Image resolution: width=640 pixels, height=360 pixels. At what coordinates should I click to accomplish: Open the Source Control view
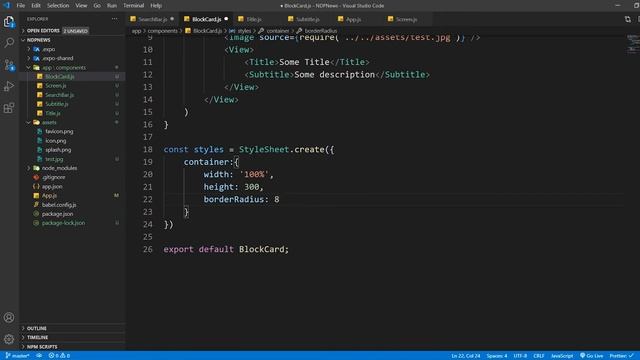coord(9,64)
